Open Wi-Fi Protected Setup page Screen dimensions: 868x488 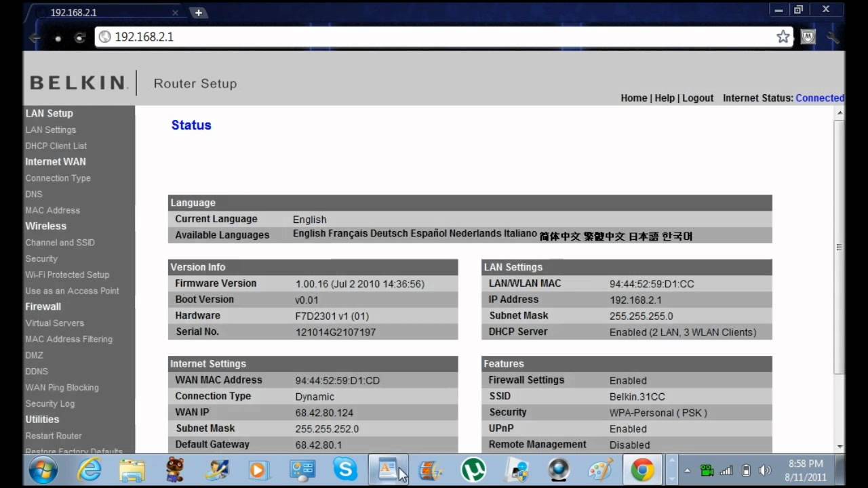[x=67, y=274]
